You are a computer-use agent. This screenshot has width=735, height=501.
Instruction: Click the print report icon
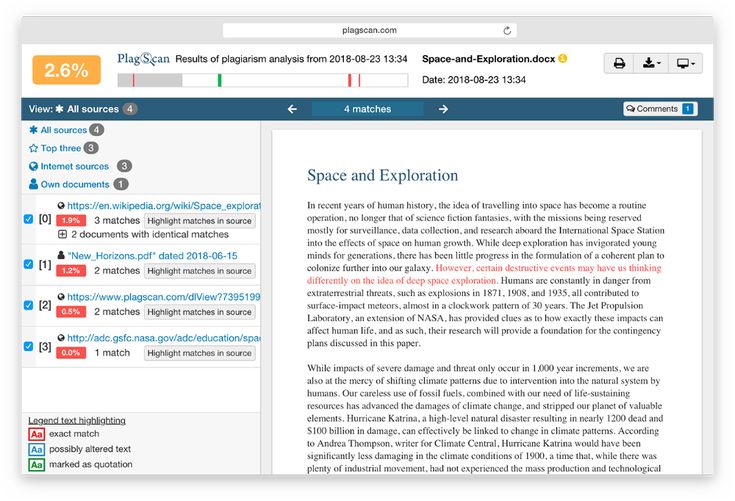619,63
